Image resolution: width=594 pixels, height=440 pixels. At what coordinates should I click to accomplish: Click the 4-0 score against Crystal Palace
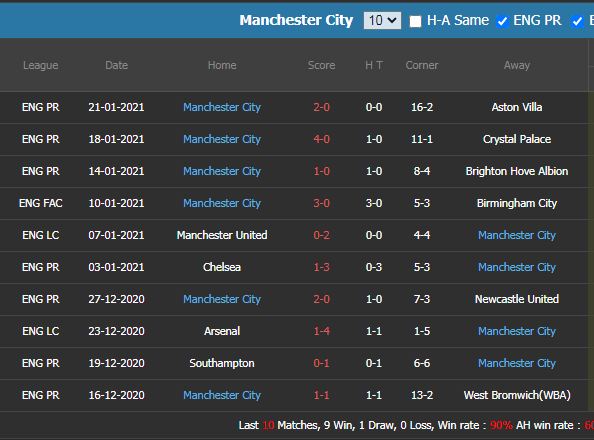pos(321,139)
